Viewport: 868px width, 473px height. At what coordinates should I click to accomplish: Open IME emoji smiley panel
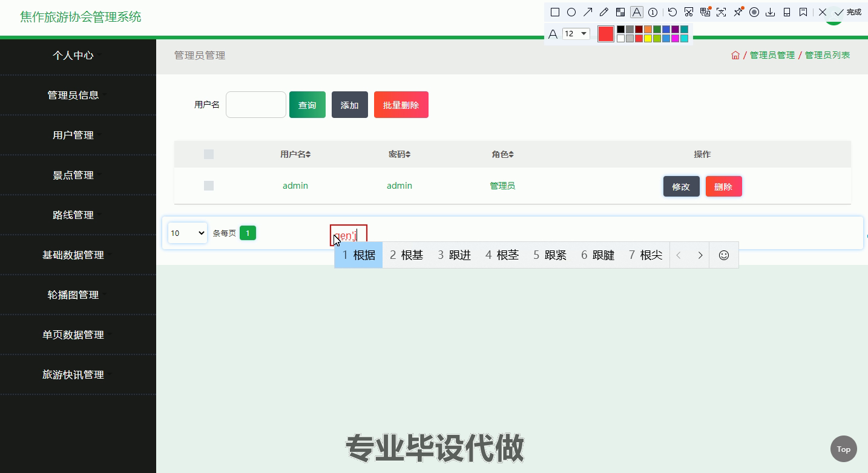point(723,255)
